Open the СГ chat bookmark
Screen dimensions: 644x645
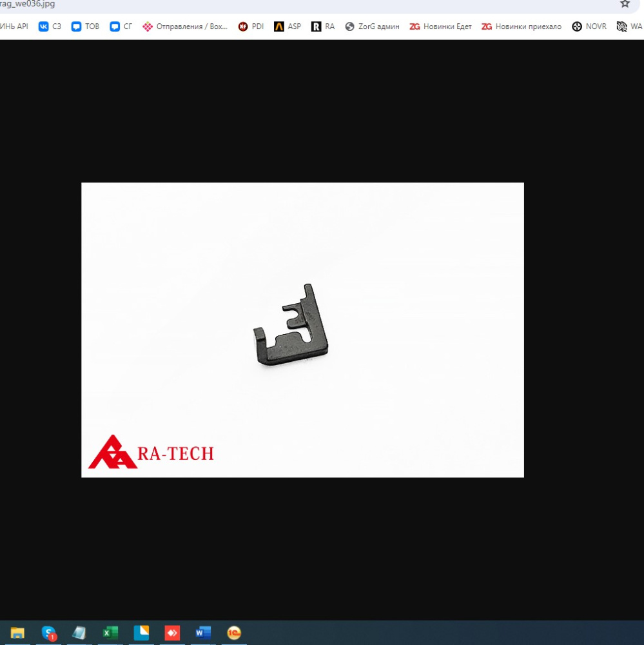(x=121, y=26)
